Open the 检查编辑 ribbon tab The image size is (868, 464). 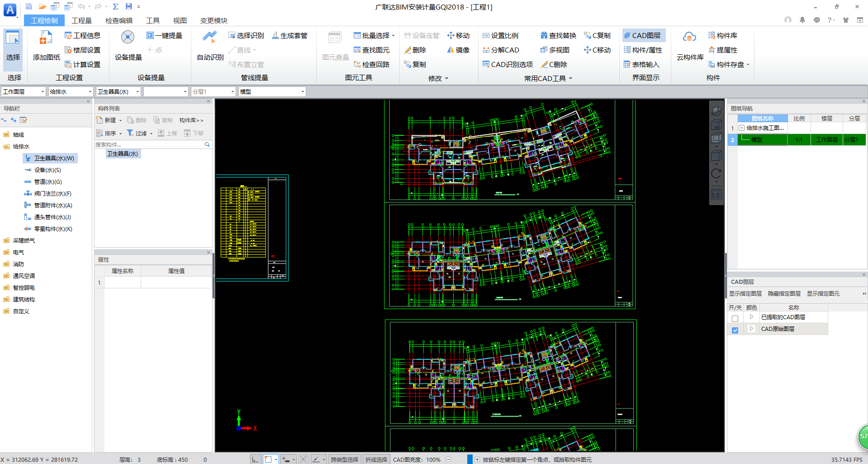coord(119,20)
